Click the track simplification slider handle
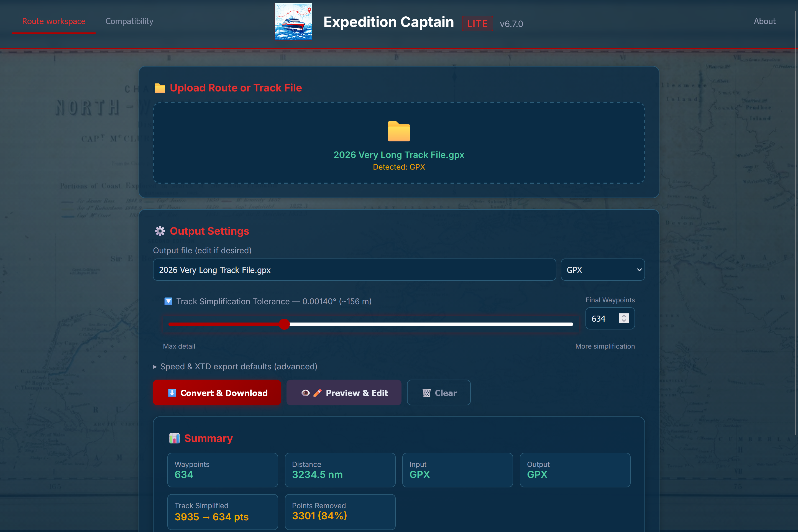 pos(284,324)
